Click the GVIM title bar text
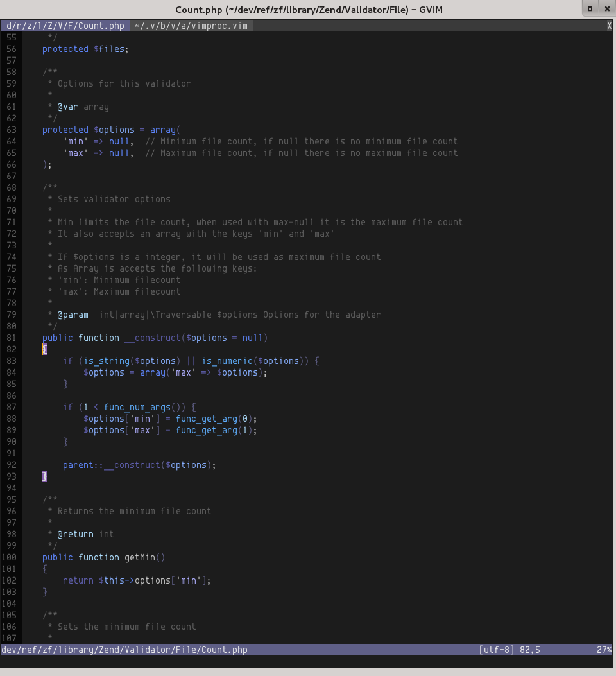 click(x=308, y=9)
